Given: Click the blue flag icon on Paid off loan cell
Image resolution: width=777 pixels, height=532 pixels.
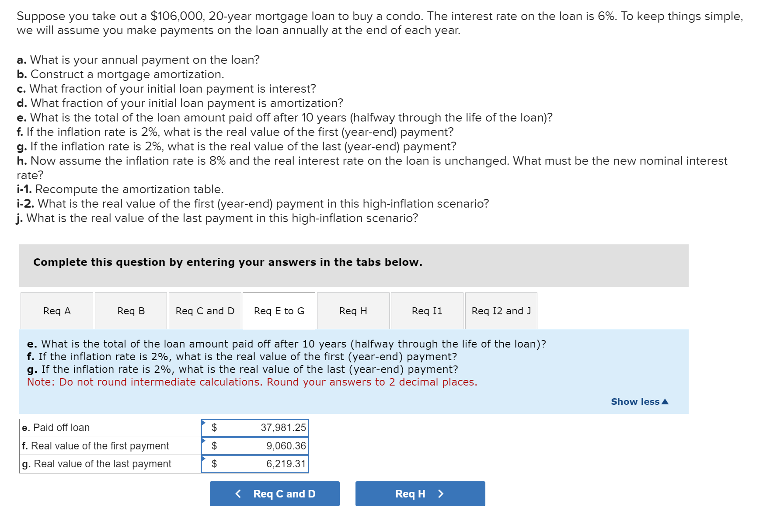Looking at the screenshot, I should tap(204, 423).
